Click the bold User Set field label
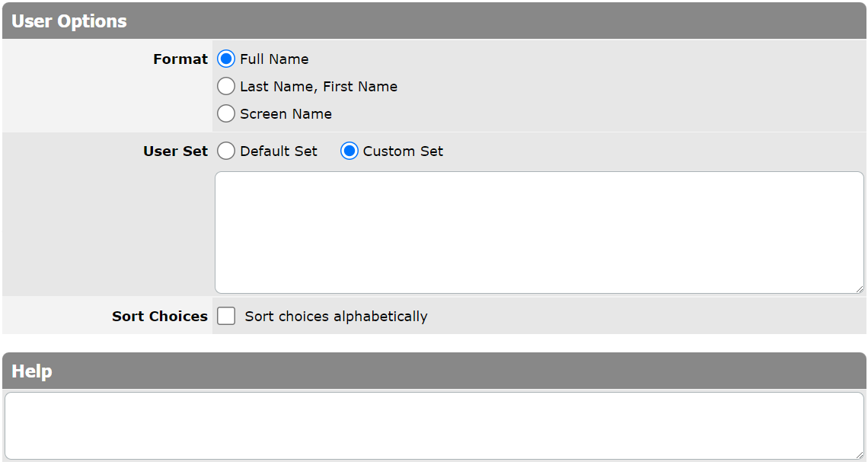This screenshot has height=465, width=868. tap(175, 151)
